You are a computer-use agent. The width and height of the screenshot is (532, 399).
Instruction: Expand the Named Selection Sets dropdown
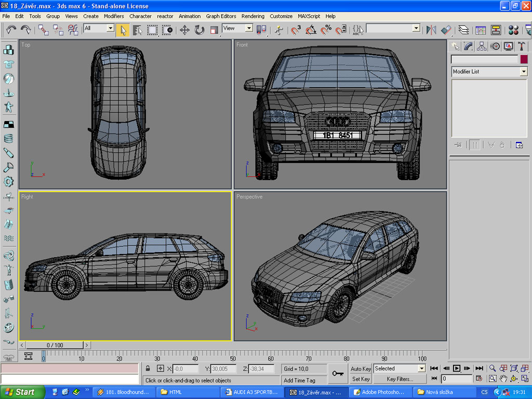click(416, 28)
